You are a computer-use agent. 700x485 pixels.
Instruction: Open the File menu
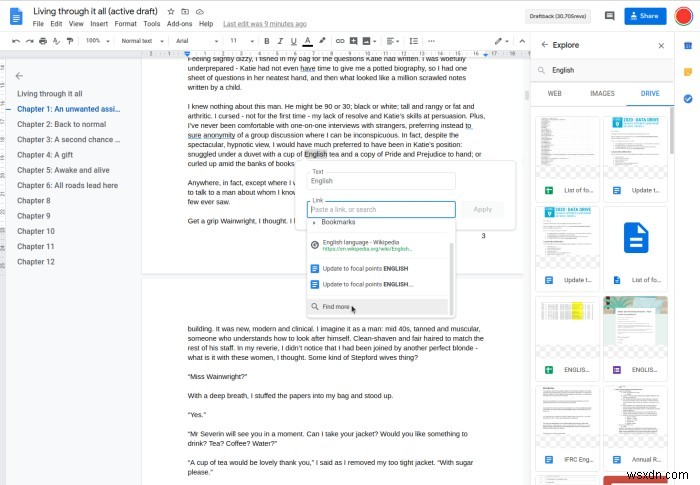tap(38, 24)
